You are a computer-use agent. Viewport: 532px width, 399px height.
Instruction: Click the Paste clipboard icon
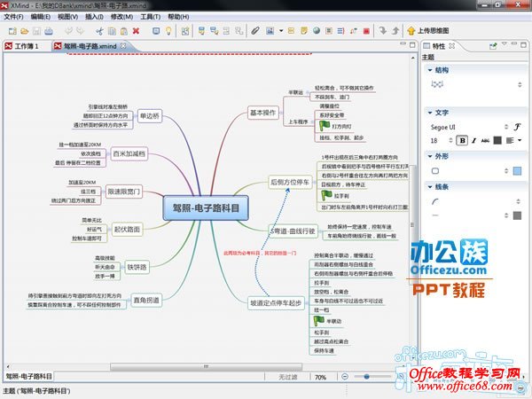pos(124,31)
